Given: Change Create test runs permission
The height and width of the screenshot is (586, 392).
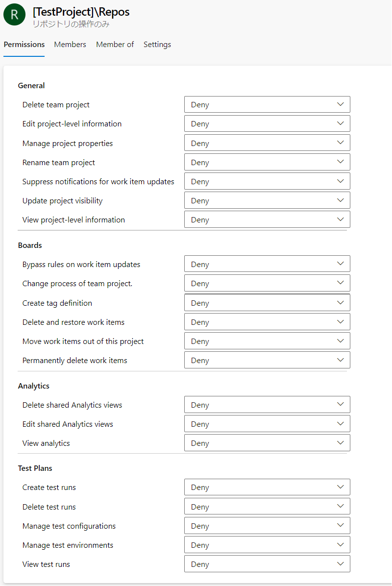Looking at the screenshot, I should click(x=267, y=488).
